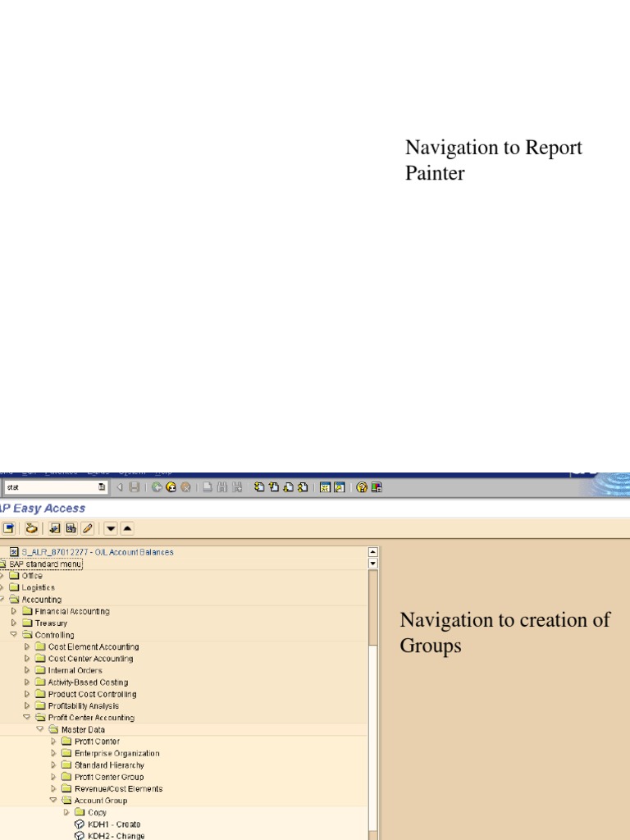The height and width of the screenshot is (840, 630).
Task: Click the Change favorites pencil icon
Action: click(x=87, y=529)
